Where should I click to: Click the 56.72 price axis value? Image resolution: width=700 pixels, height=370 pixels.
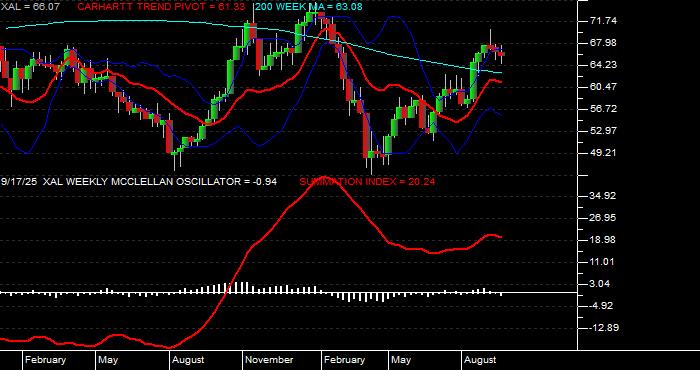coord(604,108)
